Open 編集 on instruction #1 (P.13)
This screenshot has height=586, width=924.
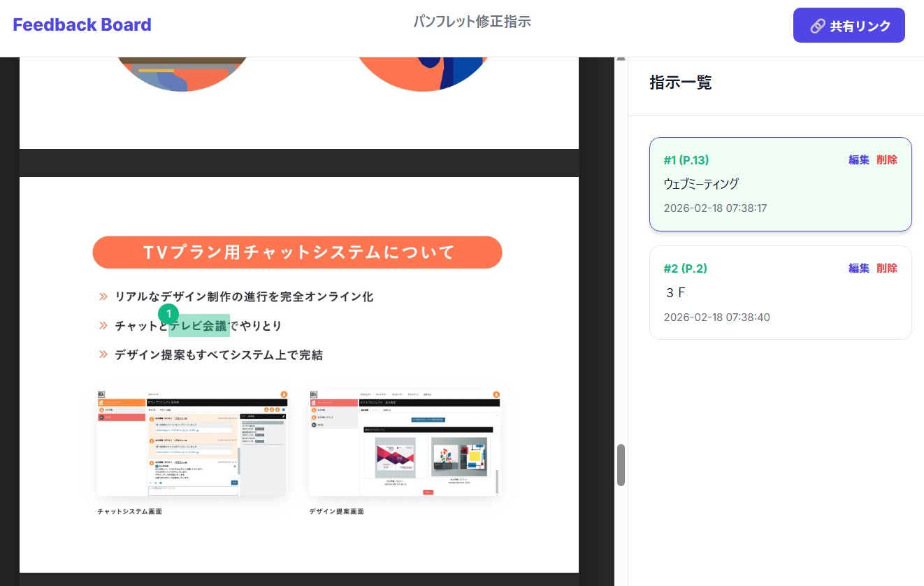point(858,159)
